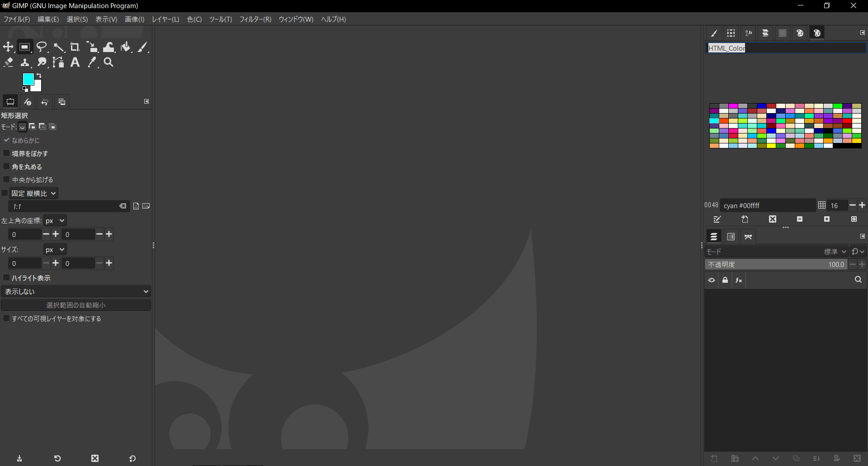Open the レイヤー(L) menu
The width and height of the screenshot is (868, 466).
tap(165, 19)
